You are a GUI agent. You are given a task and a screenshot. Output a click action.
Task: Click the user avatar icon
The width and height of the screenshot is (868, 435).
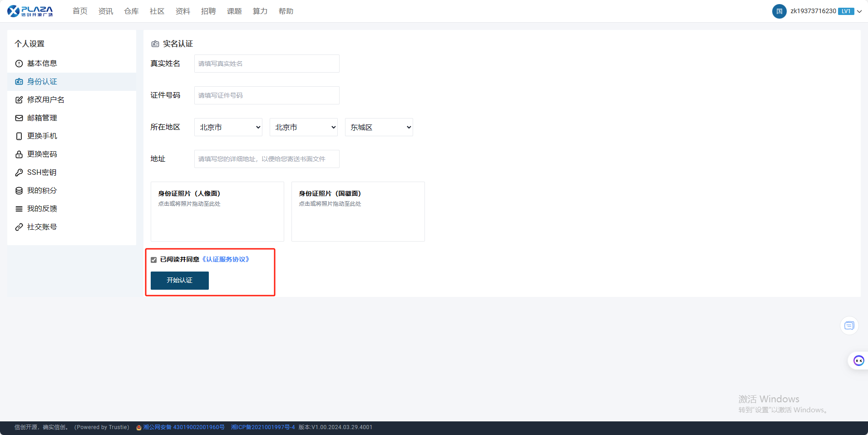[779, 11]
